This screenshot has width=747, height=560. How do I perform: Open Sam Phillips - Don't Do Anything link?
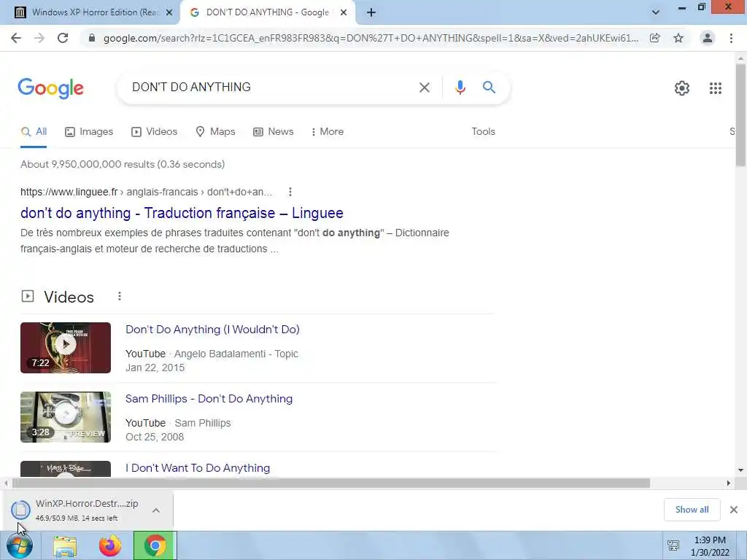click(x=209, y=399)
